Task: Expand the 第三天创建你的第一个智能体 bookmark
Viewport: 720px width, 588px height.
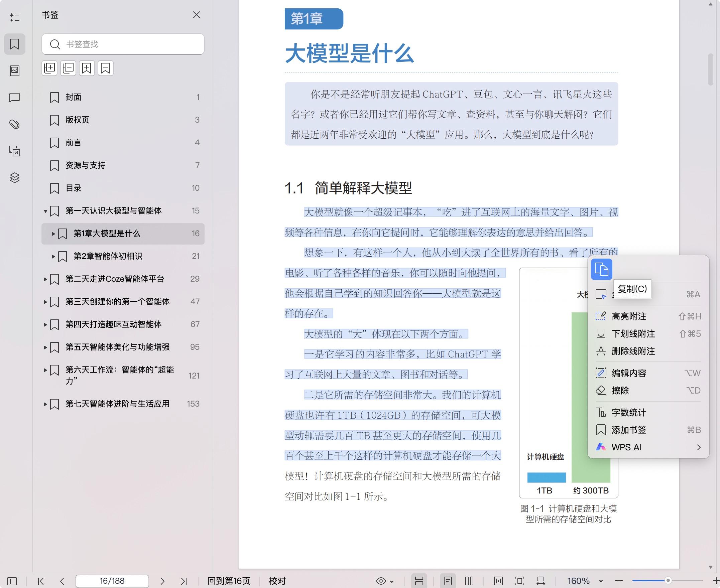Action: pyautogui.click(x=45, y=302)
